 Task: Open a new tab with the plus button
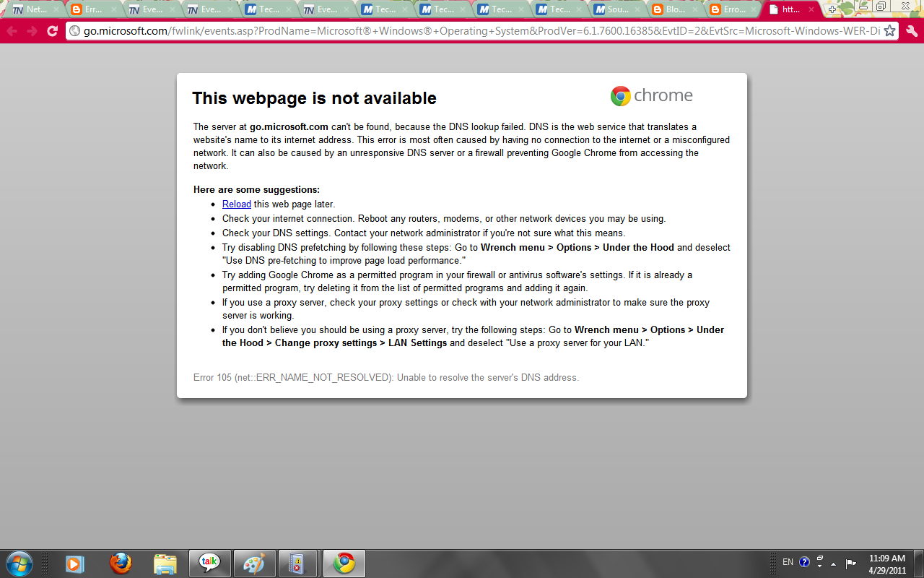click(832, 10)
